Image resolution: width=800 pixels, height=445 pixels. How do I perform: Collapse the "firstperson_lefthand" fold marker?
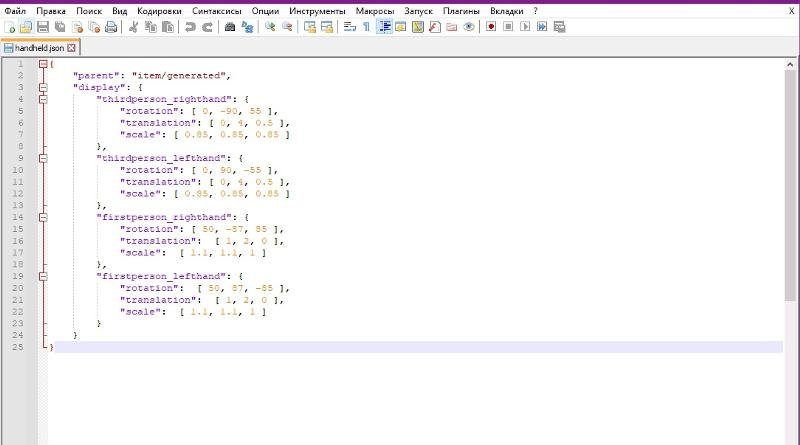click(43, 276)
